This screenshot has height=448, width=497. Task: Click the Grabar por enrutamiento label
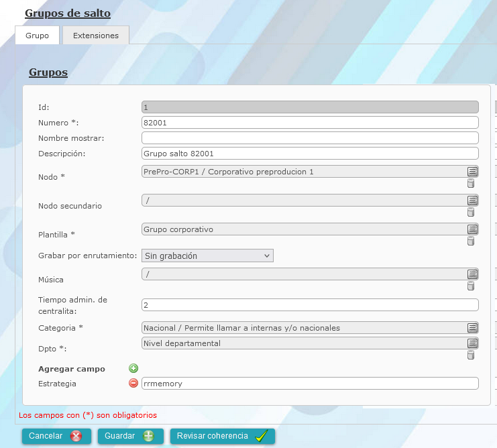(87, 256)
